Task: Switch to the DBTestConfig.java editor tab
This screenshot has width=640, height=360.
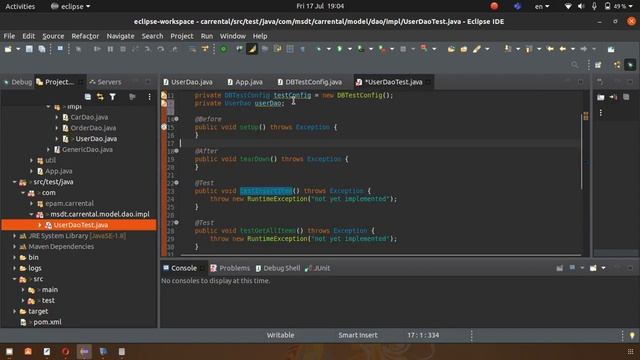Action: pyautogui.click(x=309, y=82)
